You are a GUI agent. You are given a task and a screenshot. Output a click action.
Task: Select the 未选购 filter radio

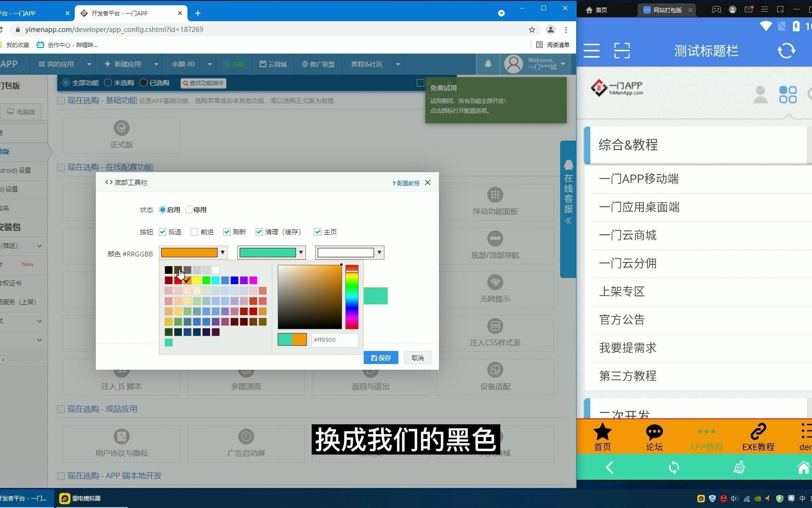[x=108, y=83]
